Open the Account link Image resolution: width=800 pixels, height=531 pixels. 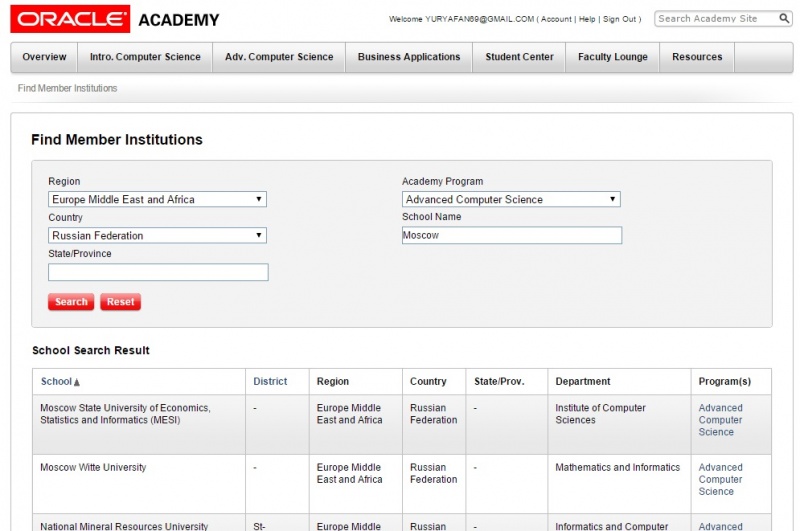point(556,19)
